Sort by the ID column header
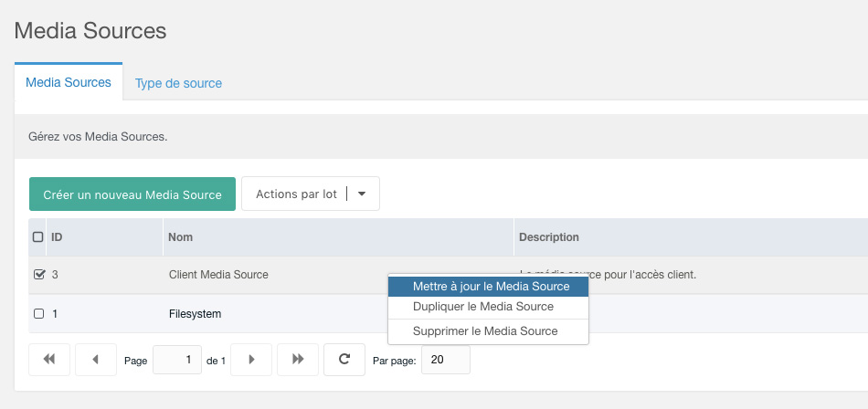This screenshot has height=409, width=868. click(x=105, y=236)
